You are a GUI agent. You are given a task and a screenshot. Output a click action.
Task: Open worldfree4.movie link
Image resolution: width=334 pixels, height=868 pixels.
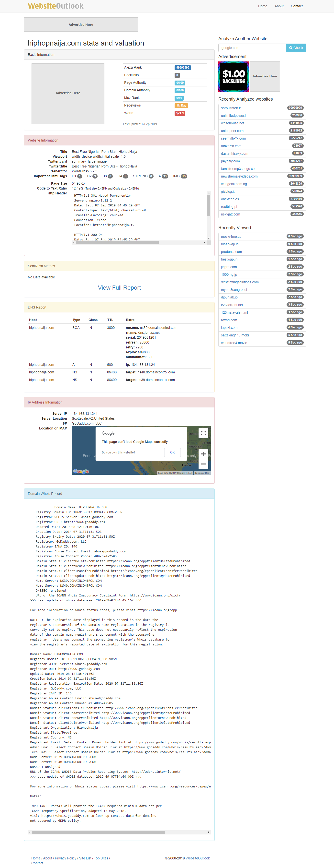[234, 343]
